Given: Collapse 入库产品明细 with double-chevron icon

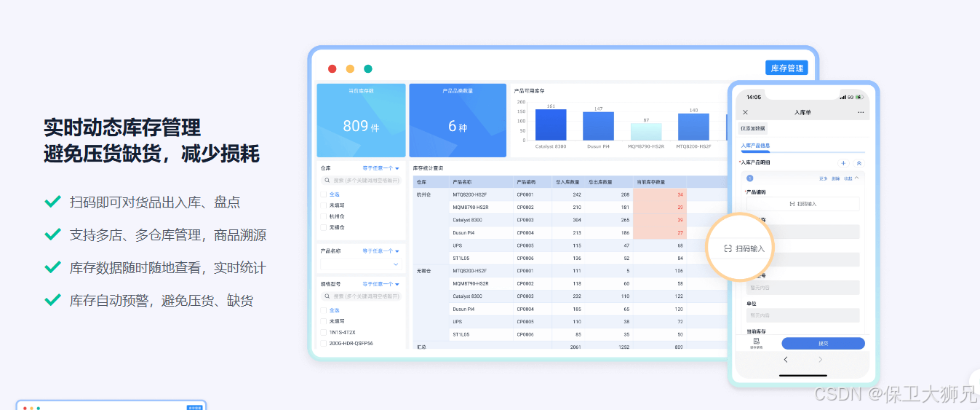Looking at the screenshot, I should click(x=859, y=163).
